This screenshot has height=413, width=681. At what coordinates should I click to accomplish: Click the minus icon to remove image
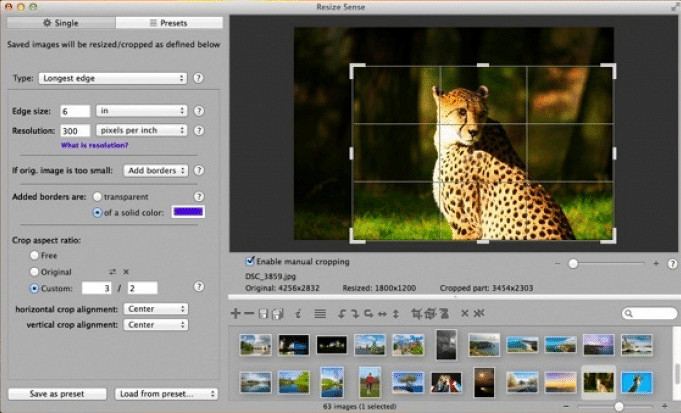[x=249, y=314]
